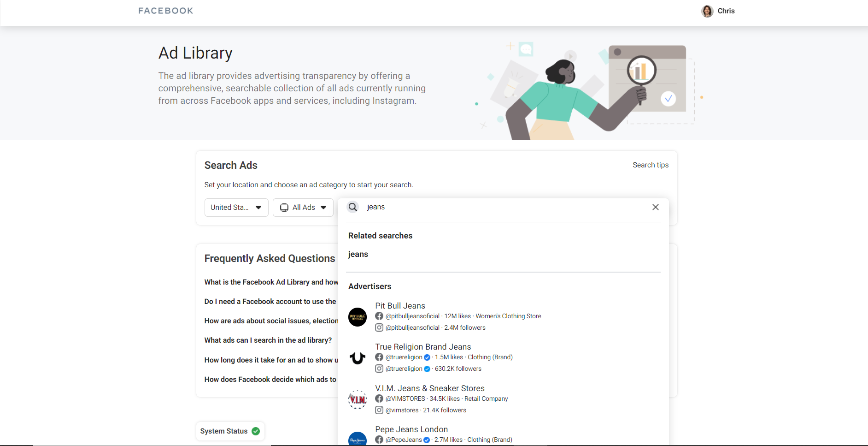The height and width of the screenshot is (446, 868).
Task: Open Pepe Jeans London advertiser
Action: 411,429
